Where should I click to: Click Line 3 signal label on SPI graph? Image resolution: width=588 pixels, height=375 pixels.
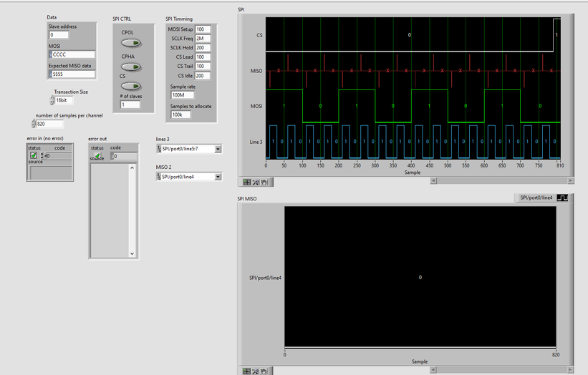point(256,142)
